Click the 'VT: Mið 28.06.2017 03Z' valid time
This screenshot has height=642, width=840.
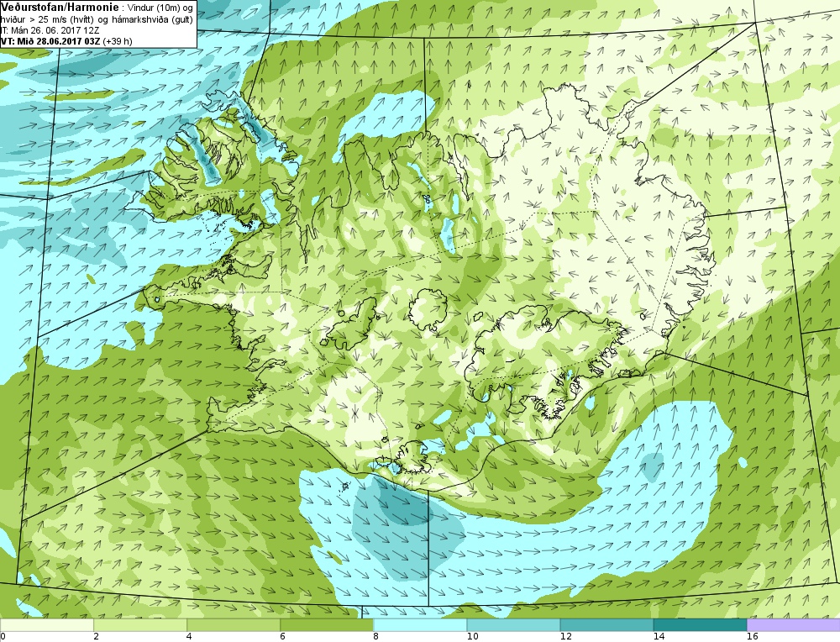click(x=50, y=41)
